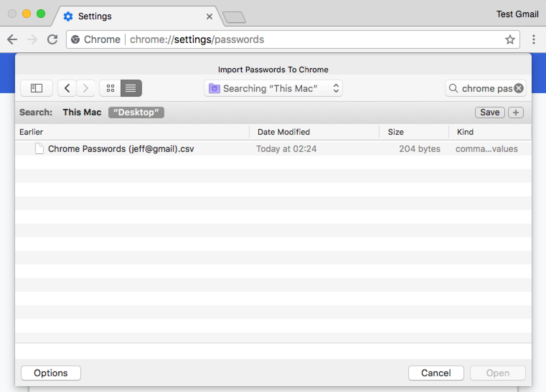Open the Searching "This Mac" location dropdown
546x392 pixels.
point(273,88)
